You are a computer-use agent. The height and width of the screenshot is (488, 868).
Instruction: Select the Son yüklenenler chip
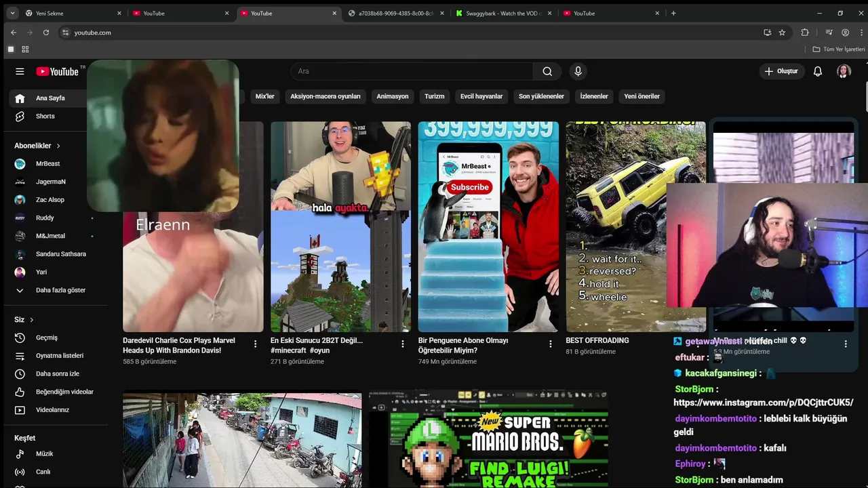[x=541, y=96]
